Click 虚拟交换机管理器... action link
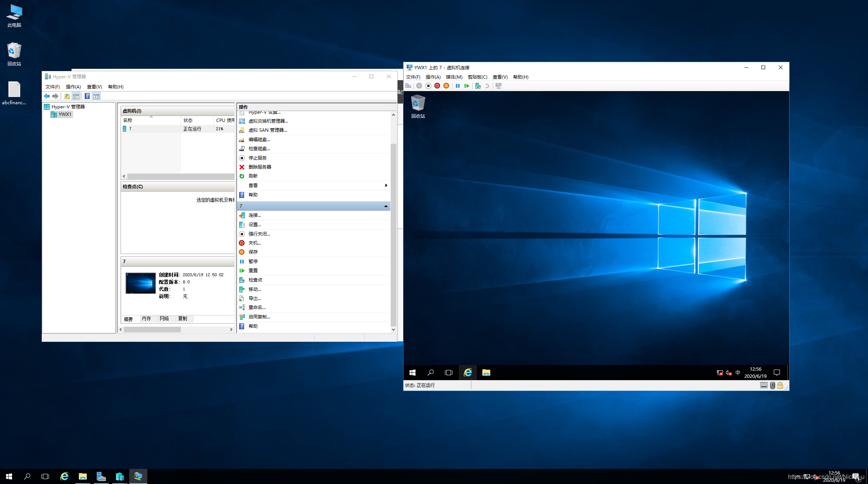 (x=268, y=121)
